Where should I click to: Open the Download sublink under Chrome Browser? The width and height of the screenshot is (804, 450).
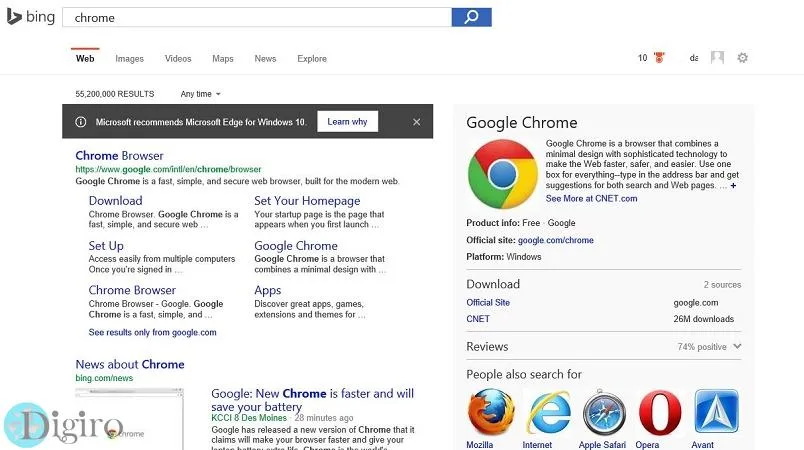pos(115,201)
